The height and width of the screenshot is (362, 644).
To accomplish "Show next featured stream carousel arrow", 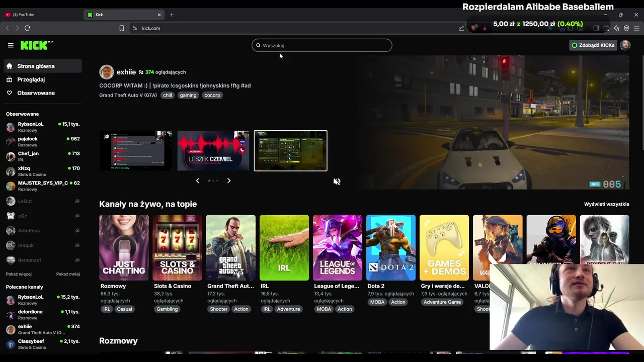I will point(229,180).
